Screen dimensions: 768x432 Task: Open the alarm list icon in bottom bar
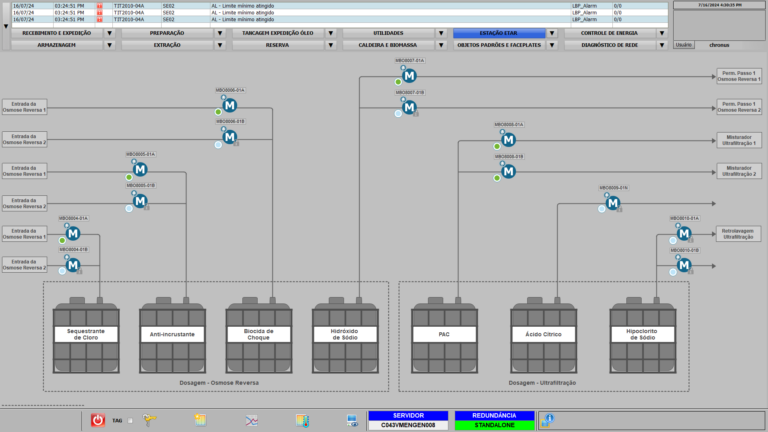tap(200, 420)
